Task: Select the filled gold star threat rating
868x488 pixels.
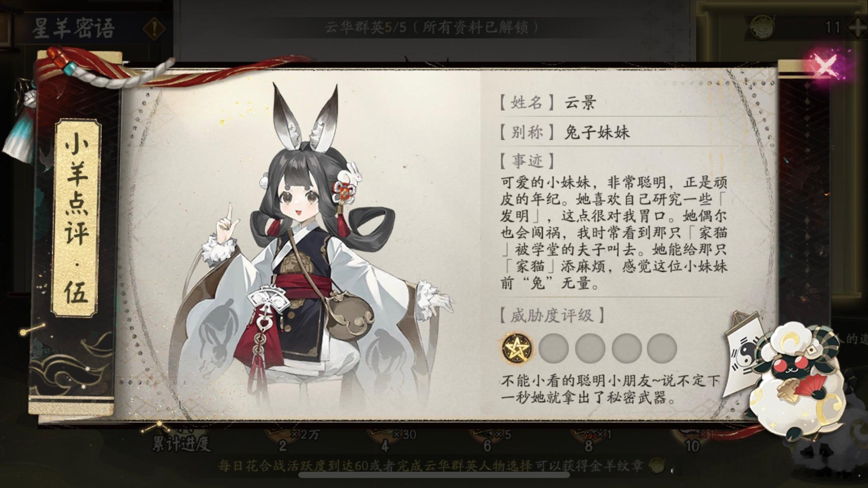Action: pos(517,348)
